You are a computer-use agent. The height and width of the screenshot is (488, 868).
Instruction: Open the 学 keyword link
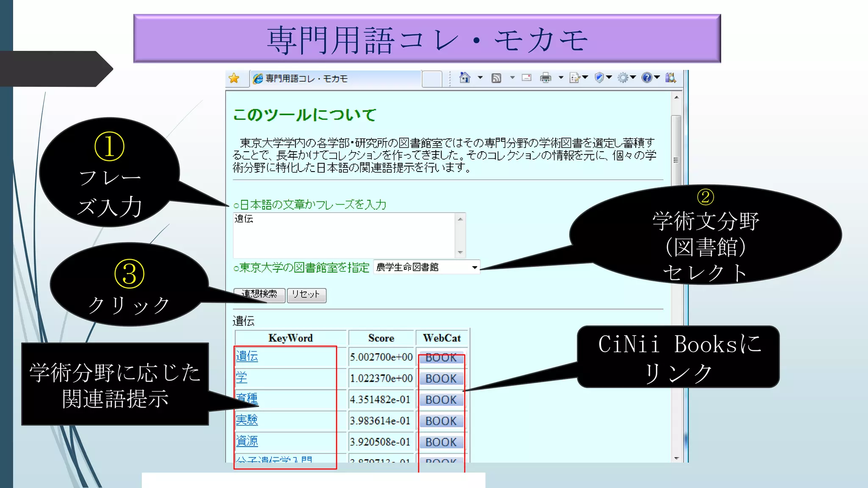click(242, 377)
